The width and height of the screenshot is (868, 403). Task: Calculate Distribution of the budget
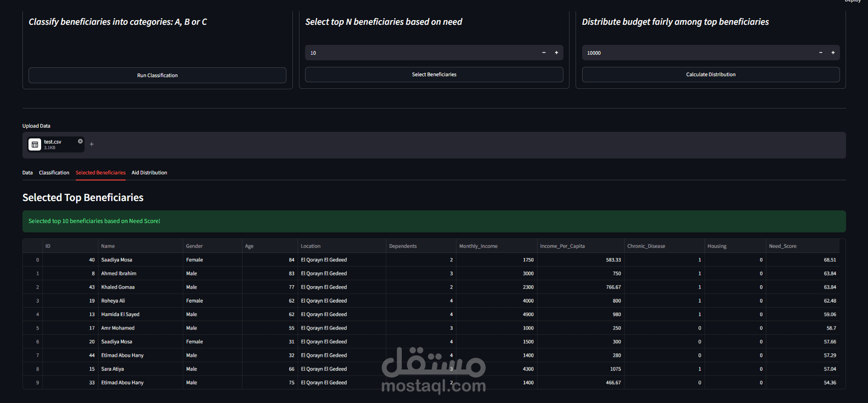[711, 74]
